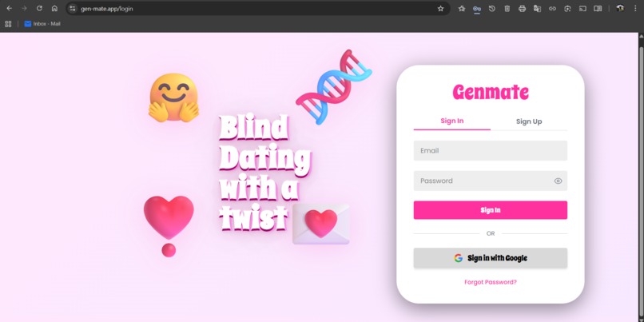Switch to the Sign Up tab
The height and width of the screenshot is (322, 644).
tap(529, 121)
